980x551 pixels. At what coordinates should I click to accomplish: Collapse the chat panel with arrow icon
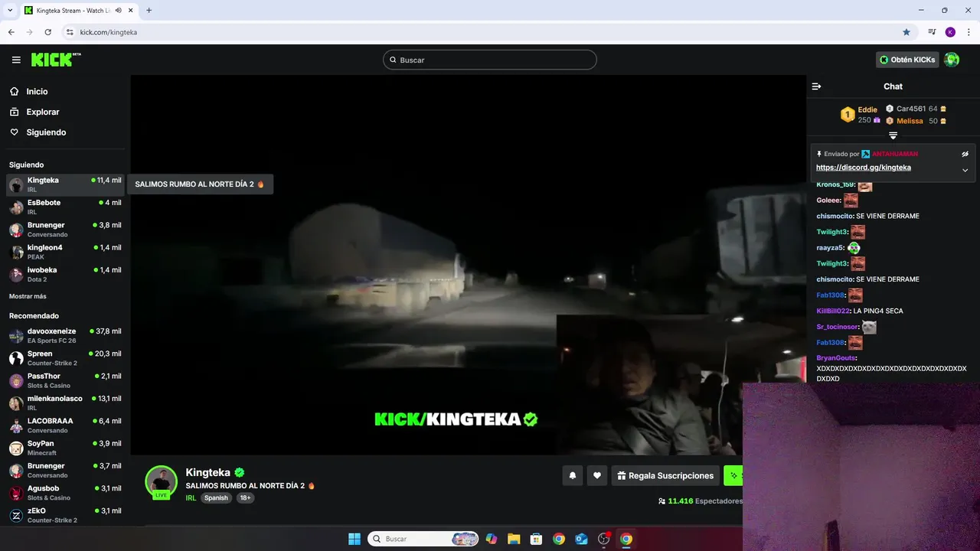816,86
